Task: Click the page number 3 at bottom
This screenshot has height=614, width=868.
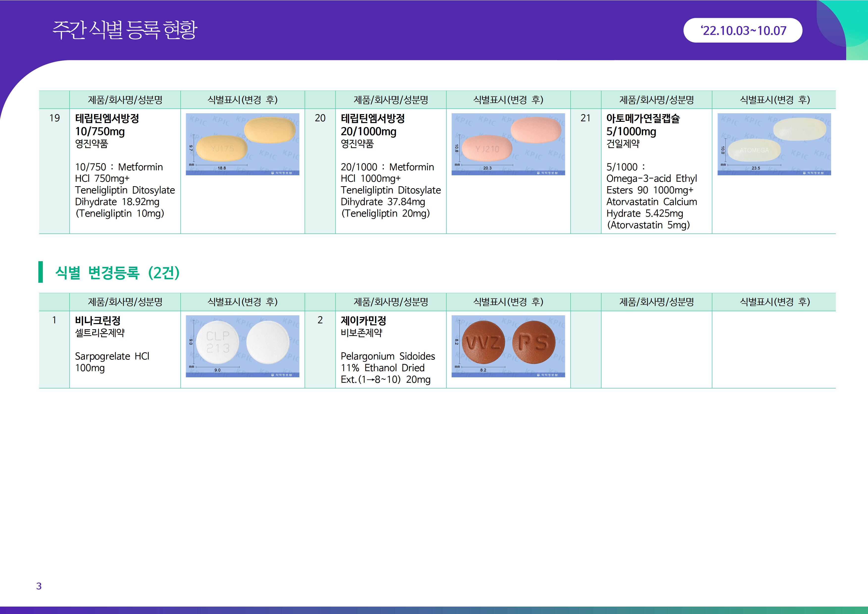Action: coord(39,586)
